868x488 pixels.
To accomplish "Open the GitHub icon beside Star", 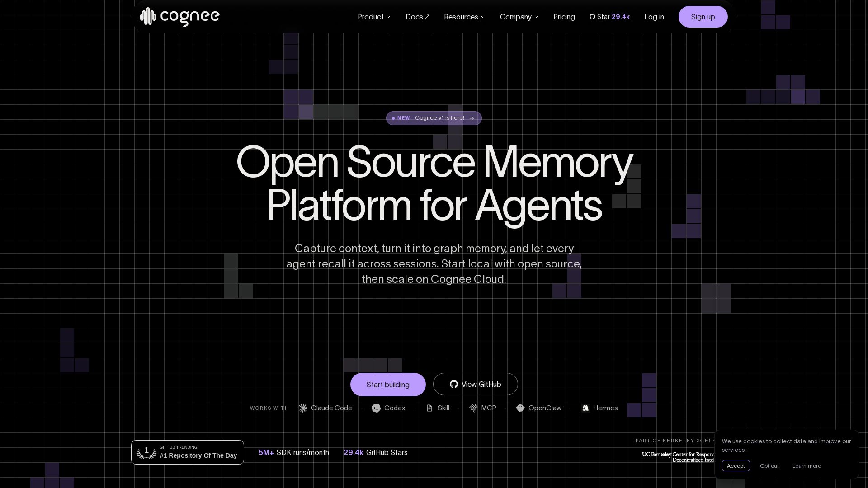I will pos(592,17).
